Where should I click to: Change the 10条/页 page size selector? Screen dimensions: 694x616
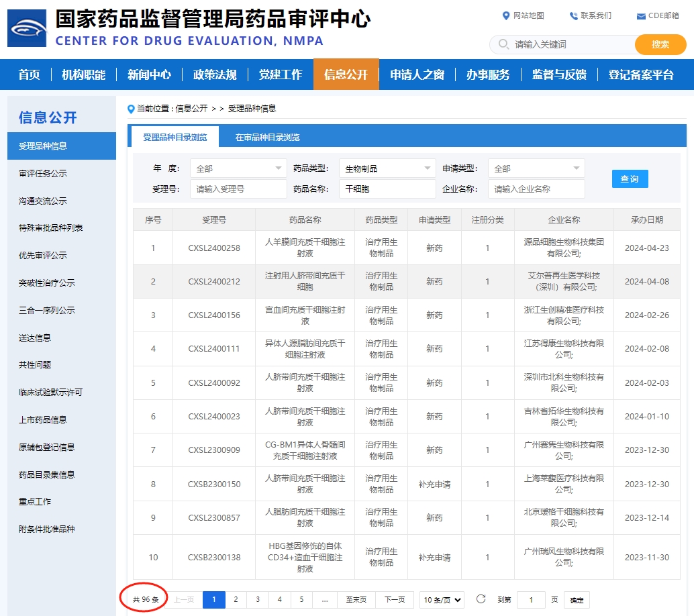click(x=442, y=600)
